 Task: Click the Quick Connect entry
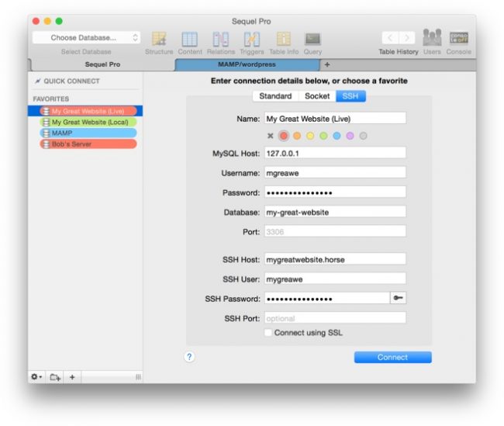[67, 81]
